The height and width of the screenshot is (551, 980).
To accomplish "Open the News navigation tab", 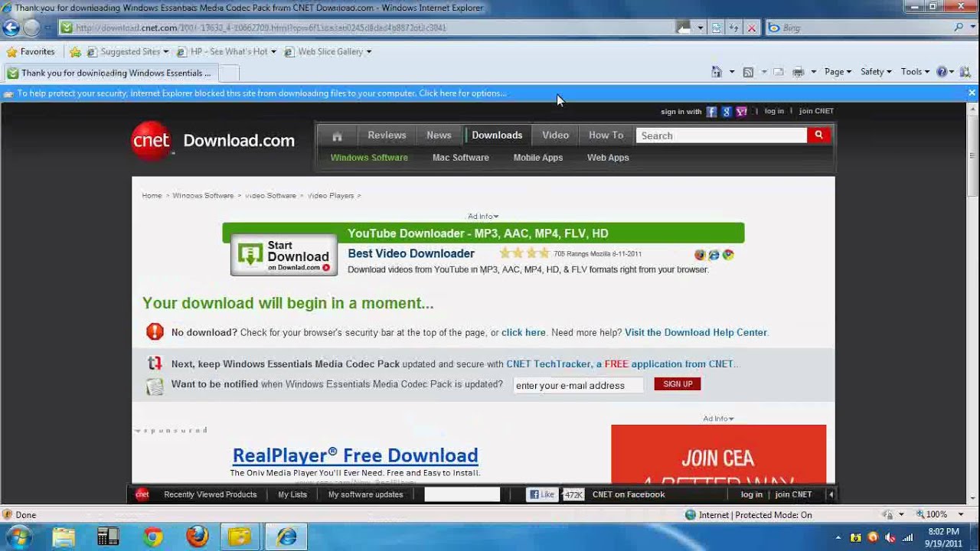I will [439, 135].
